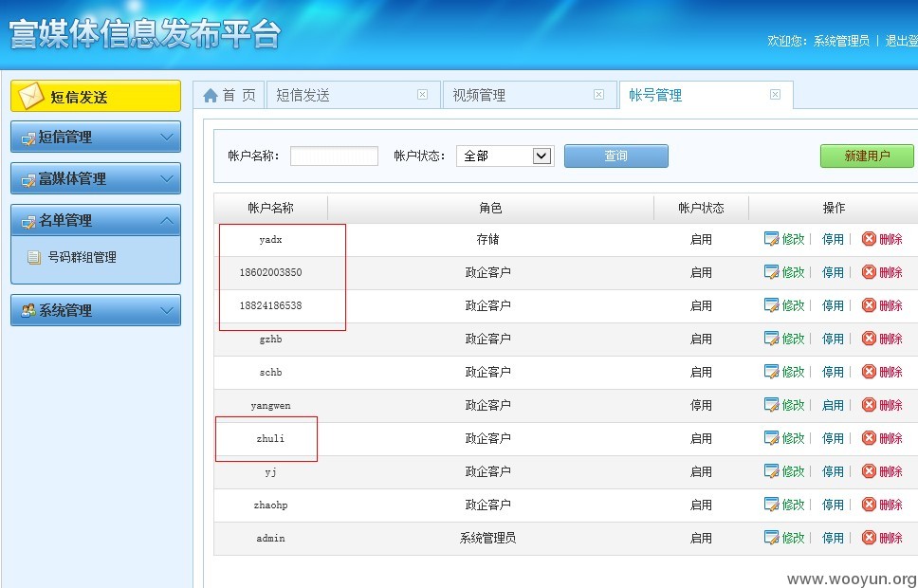Screen dimensions: 918x588
Task: Click the green 新建用户 button
Action: pos(867,156)
